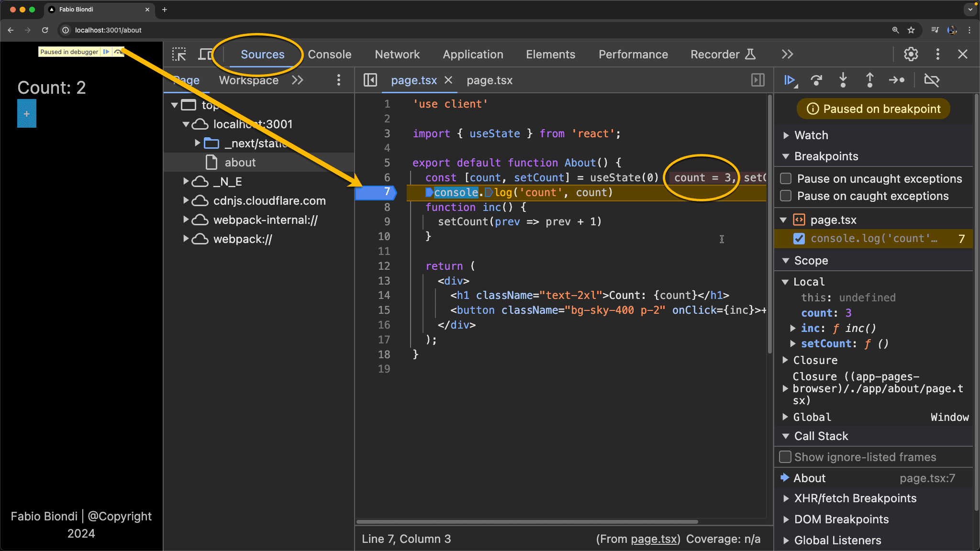Select the about file in sources tree
980x551 pixels.
click(240, 162)
